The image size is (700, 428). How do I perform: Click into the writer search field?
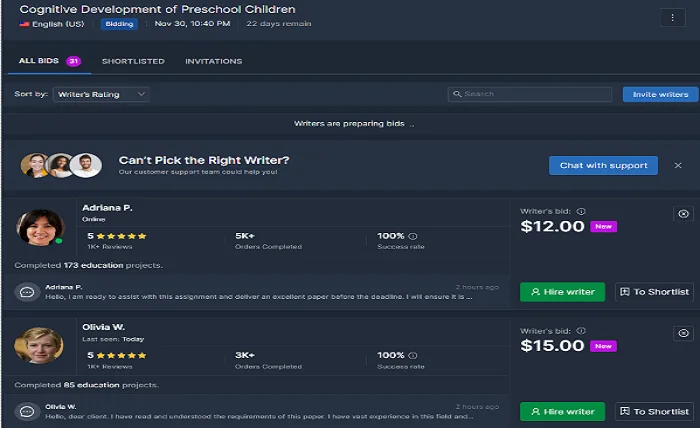tap(530, 94)
